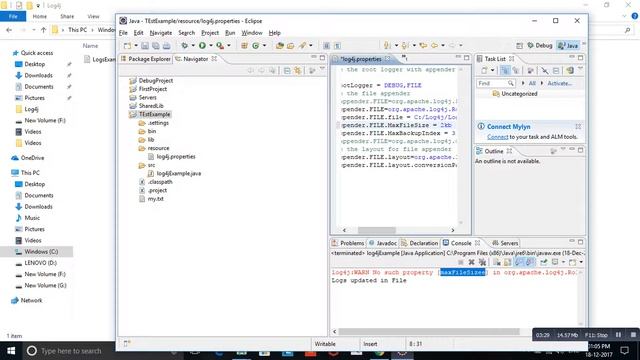
Task: Open the New file dropdown arrow
Action: coord(136,46)
